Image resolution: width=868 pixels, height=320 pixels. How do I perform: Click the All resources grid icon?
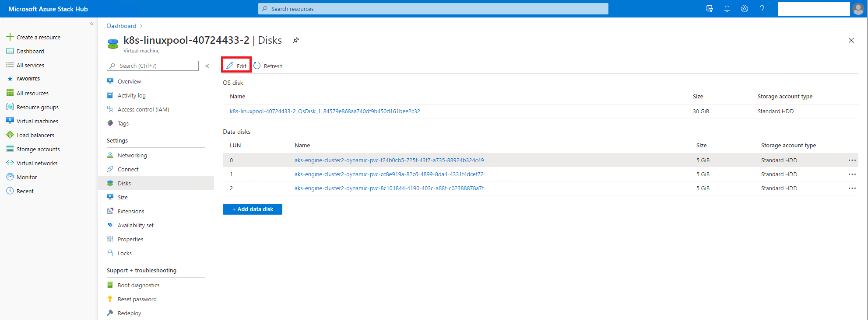coord(10,93)
